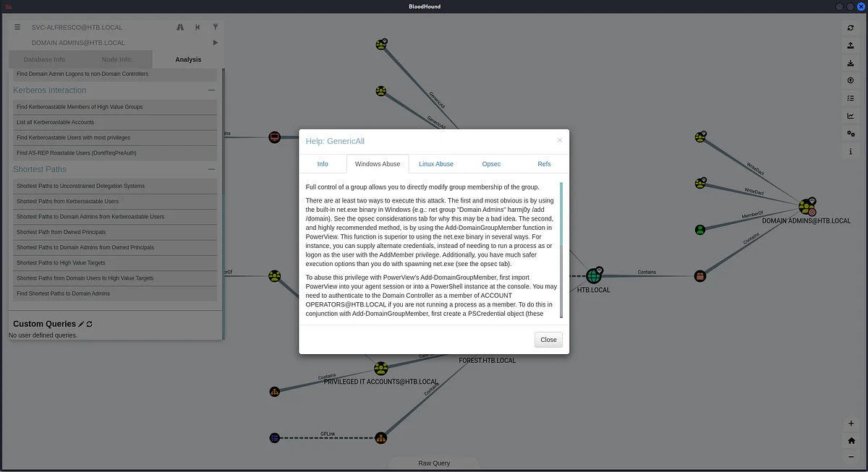Click the play arrow next to Domain Admins
The height and width of the screenshot is (472, 868).
point(215,43)
